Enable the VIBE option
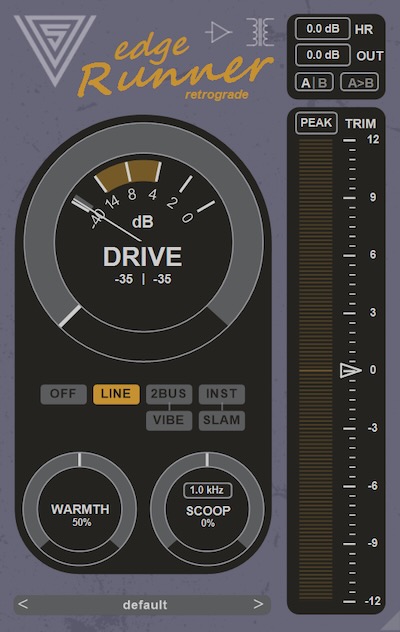The image size is (400, 632). point(169,420)
